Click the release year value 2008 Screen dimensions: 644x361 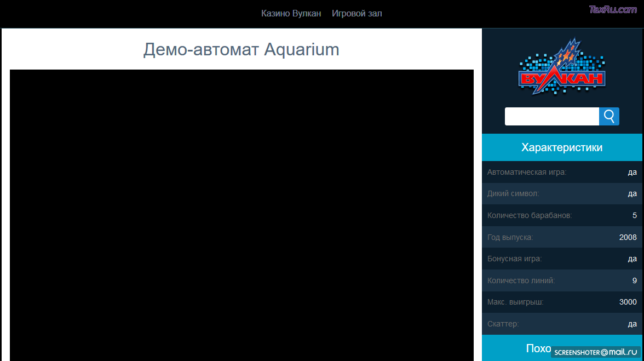tap(628, 237)
